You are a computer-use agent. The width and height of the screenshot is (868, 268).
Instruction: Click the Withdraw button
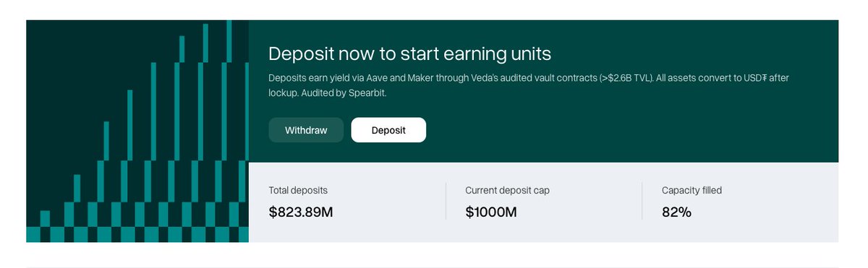click(x=306, y=130)
